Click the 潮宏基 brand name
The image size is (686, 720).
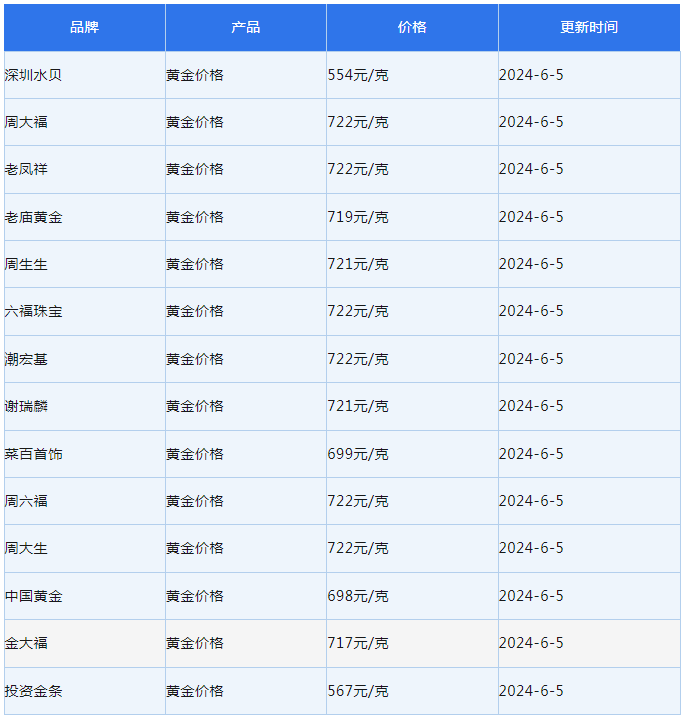[x=26, y=359]
